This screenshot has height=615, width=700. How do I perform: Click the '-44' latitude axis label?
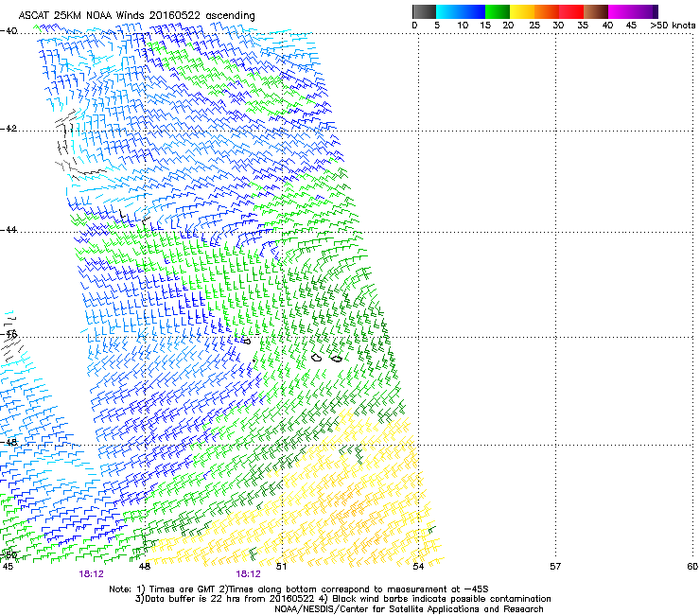[x=9, y=230]
